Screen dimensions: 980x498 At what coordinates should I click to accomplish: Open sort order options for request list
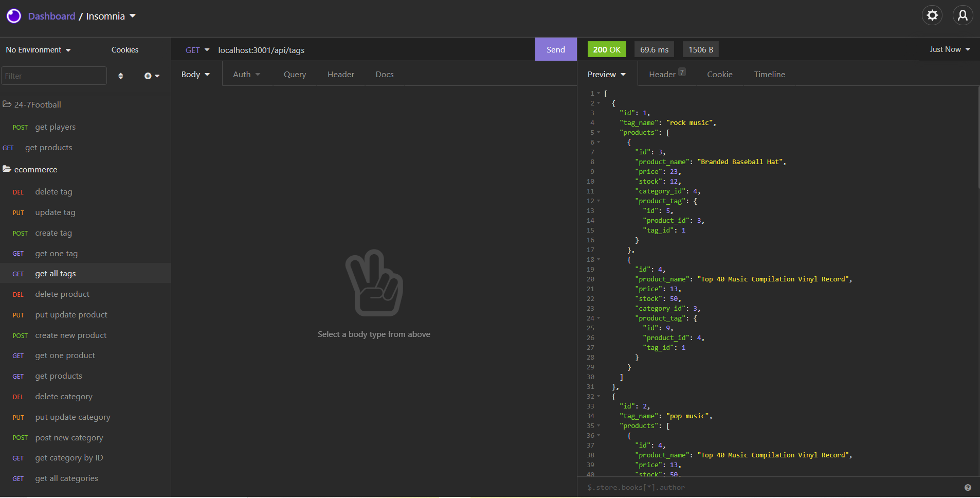(121, 76)
